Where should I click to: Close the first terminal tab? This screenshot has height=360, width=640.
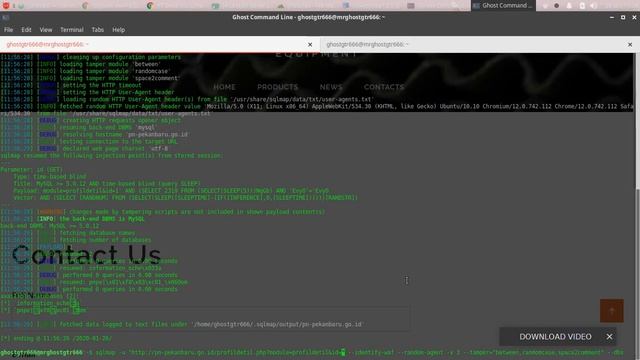[x=310, y=44]
